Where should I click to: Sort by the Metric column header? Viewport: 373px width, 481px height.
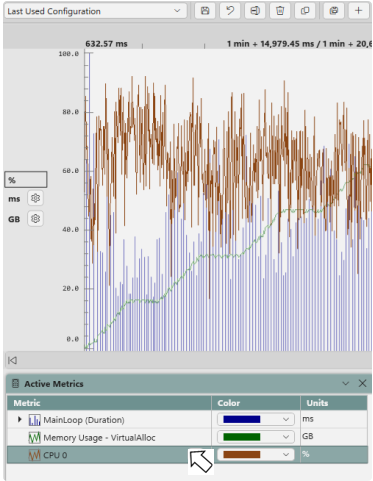click(x=109, y=403)
